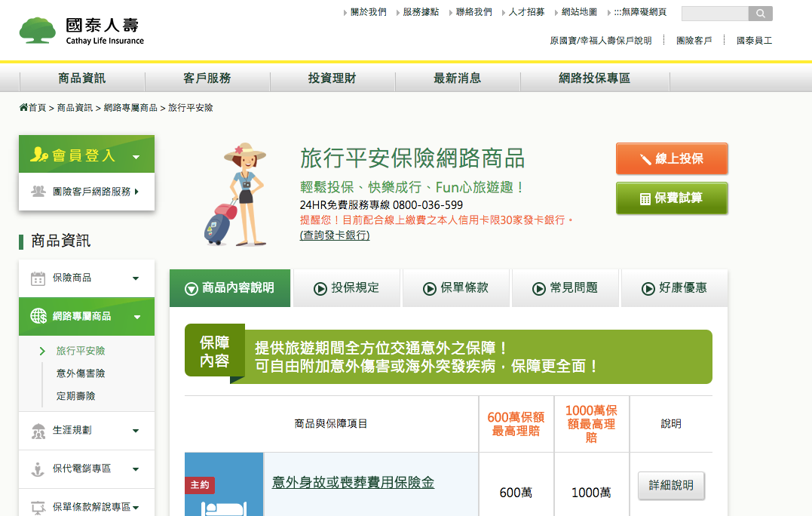Collapse the 網路專屬商品 sidebar section

137,317
